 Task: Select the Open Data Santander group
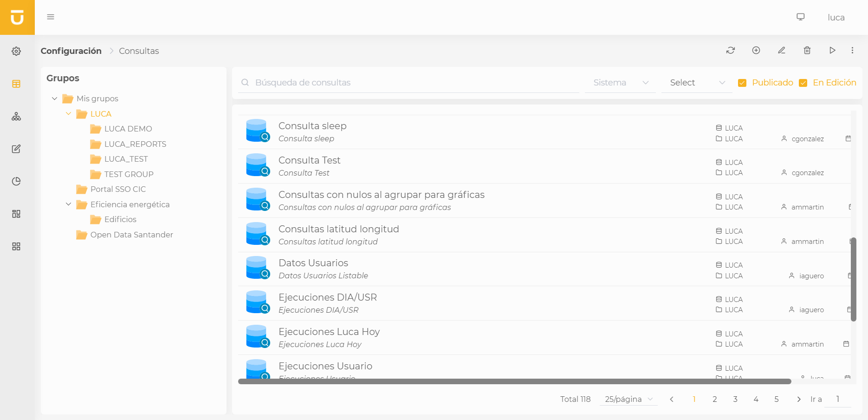click(x=131, y=235)
